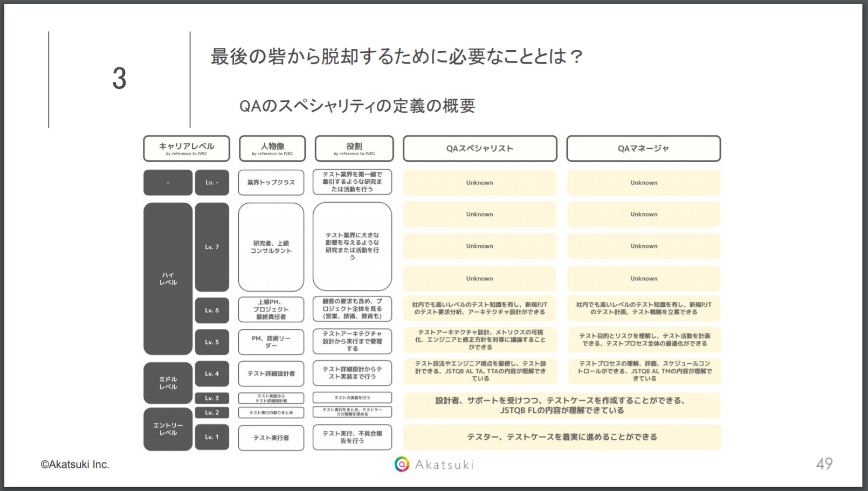
Task: Click manager cell テスト計画、テスト戦略を立案できる
Action: coord(644,308)
